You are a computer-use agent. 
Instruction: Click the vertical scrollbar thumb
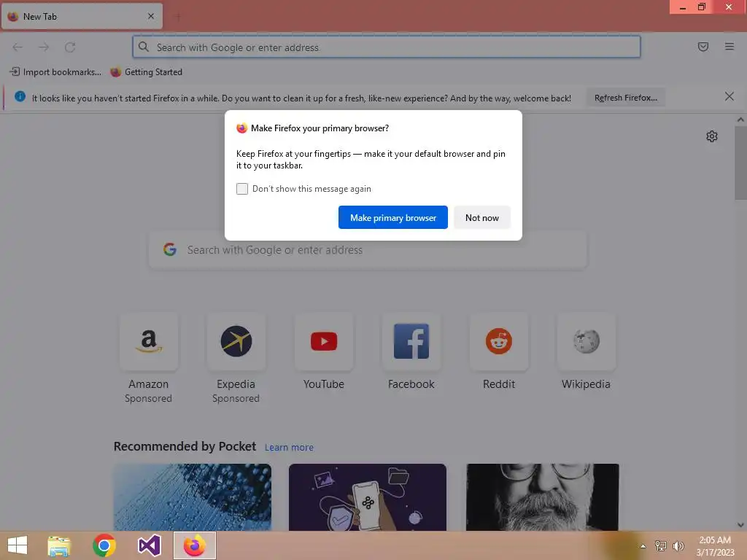(740, 163)
